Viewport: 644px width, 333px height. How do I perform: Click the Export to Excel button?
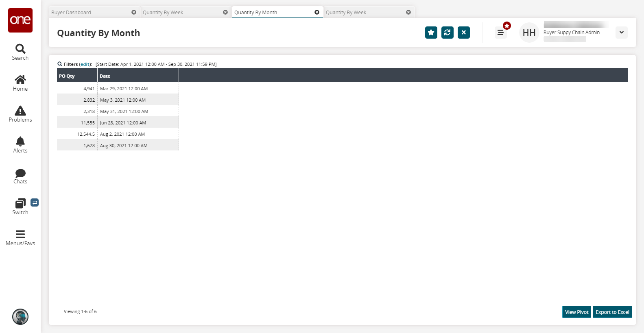point(612,312)
